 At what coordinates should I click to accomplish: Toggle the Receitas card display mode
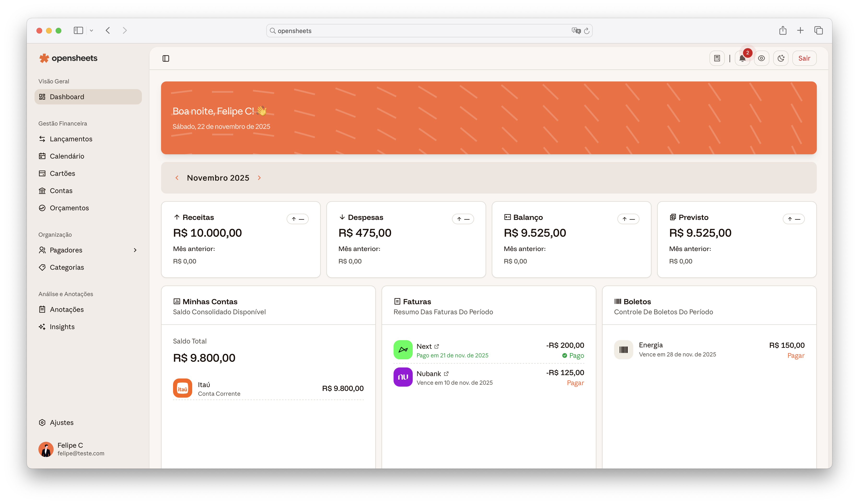298,219
